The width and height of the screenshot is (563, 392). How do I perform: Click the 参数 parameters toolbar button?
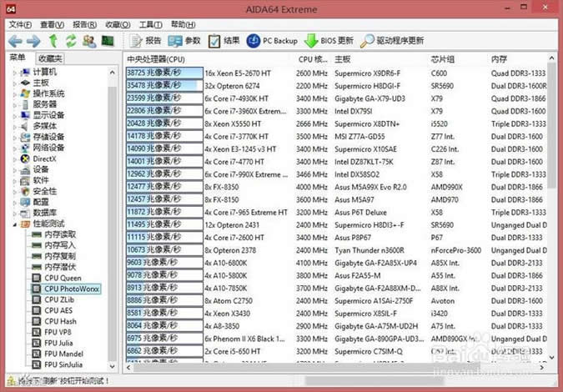pyautogui.click(x=184, y=41)
